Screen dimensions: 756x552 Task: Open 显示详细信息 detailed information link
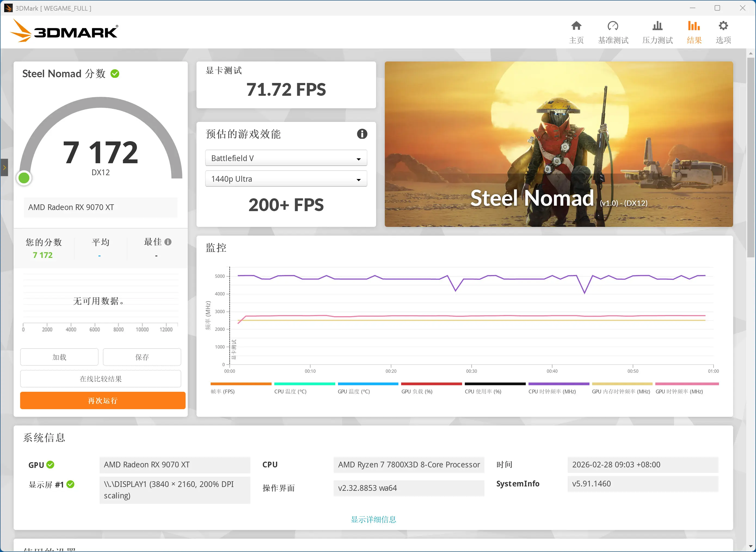(x=373, y=519)
